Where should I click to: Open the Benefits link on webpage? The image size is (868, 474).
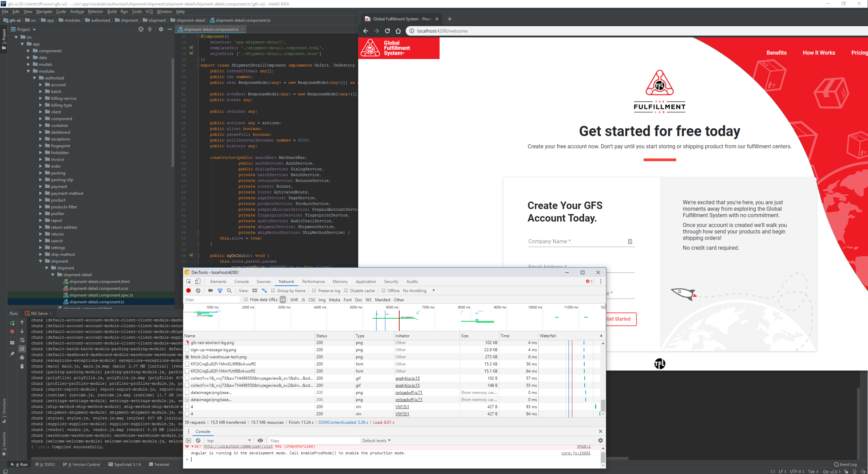[776, 53]
